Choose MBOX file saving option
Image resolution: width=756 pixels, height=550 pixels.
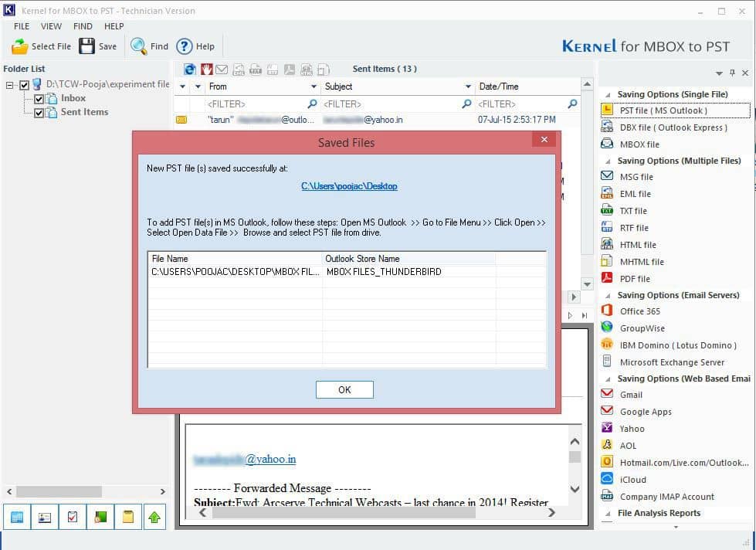coord(639,144)
